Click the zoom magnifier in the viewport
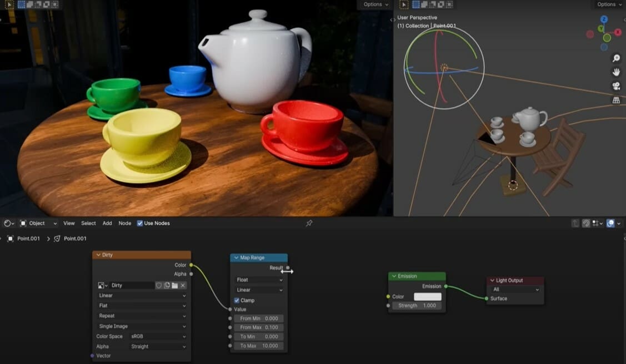626x364 pixels. pos(616,58)
